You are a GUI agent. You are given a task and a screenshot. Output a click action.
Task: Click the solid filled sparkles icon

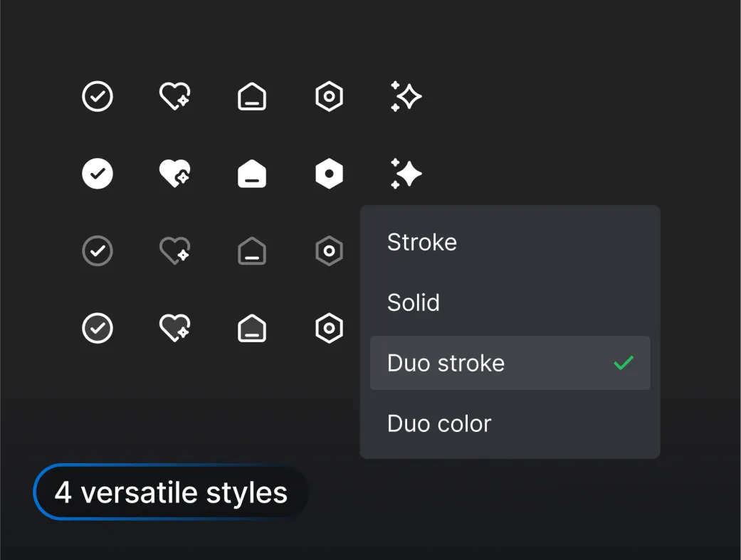pyautogui.click(x=406, y=174)
